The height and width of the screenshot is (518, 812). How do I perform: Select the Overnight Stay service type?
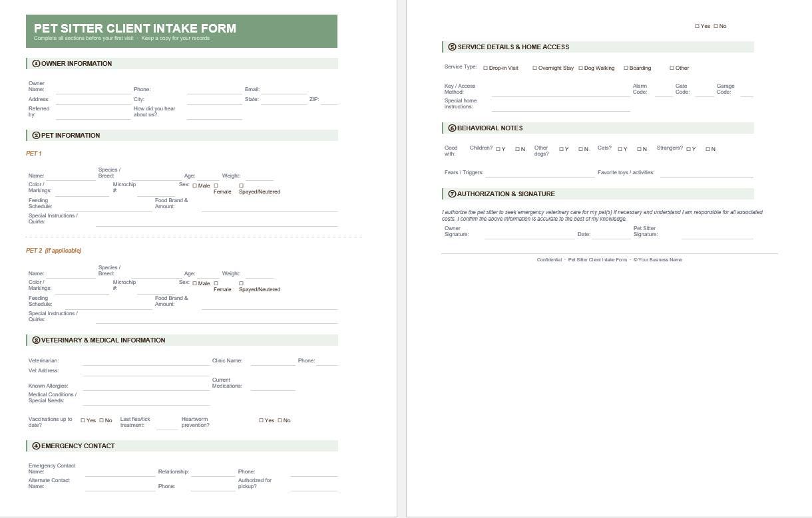click(535, 68)
